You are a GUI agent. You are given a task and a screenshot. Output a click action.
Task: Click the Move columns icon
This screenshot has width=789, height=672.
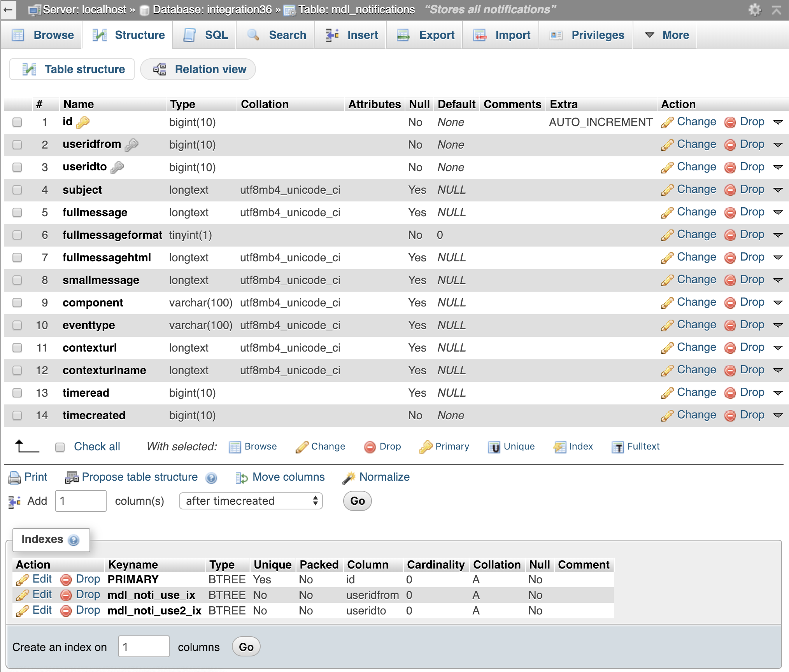pyautogui.click(x=242, y=478)
